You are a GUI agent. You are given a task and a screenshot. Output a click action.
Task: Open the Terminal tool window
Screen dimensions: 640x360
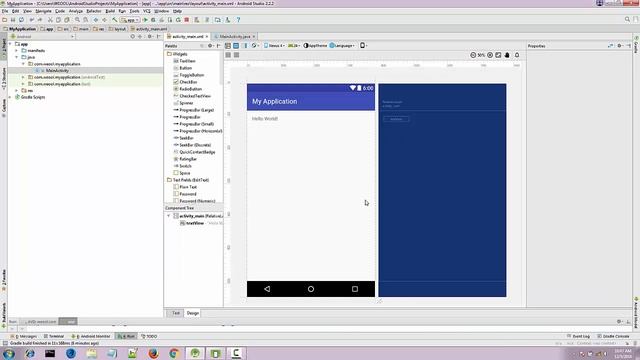[x=54, y=336]
